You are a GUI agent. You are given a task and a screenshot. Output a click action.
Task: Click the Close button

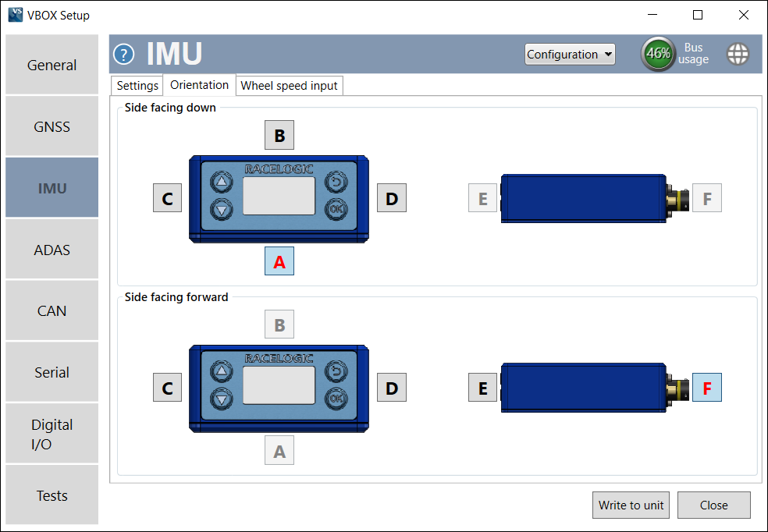[713, 505]
